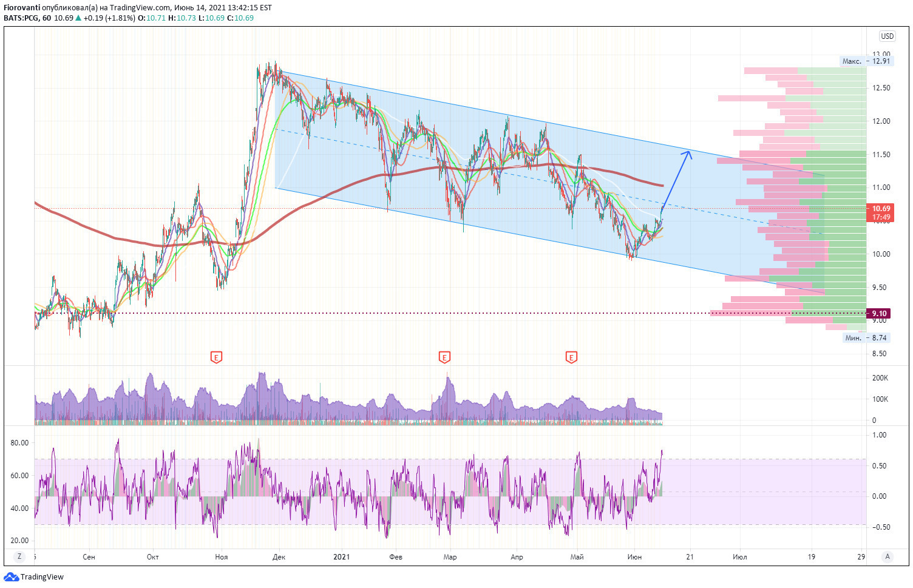Select the BATS:PCG, 60 symbol label
The height and width of the screenshot is (588, 913).
[x=27, y=18]
